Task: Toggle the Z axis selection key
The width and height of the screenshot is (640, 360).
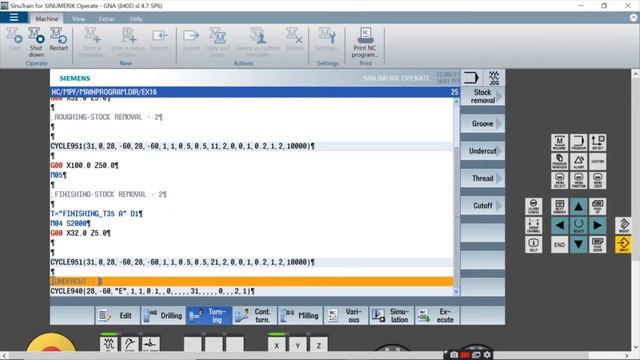Action: pos(319,345)
